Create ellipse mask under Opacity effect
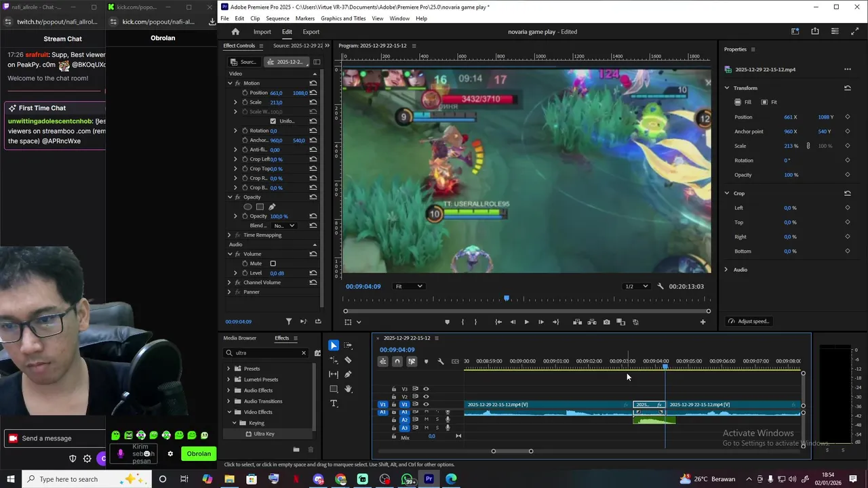The image size is (868, 488). pos(248,207)
